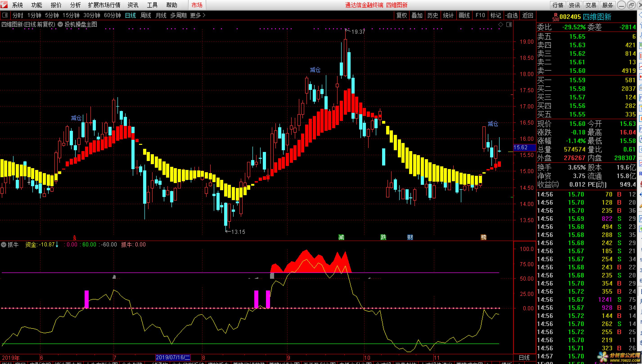
Task: Click the green 跌 event marker
Action: [383, 237]
